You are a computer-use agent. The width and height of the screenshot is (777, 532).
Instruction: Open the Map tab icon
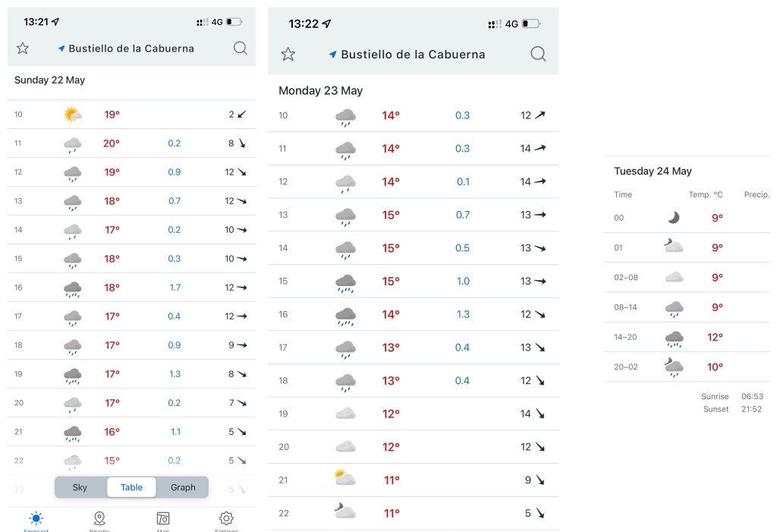coord(163,519)
